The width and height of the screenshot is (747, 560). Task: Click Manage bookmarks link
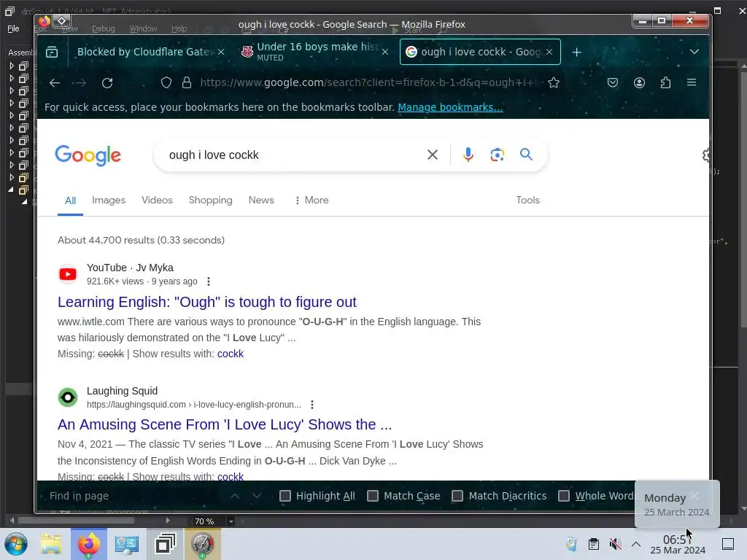(450, 107)
